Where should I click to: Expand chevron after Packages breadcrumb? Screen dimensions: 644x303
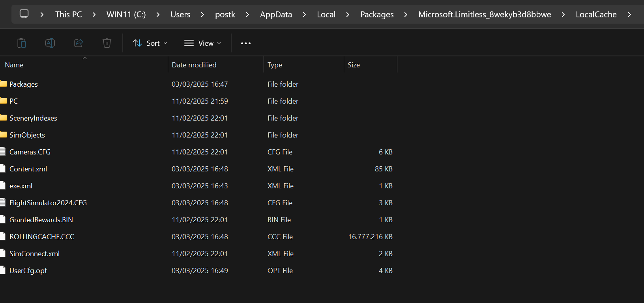point(406,15)
